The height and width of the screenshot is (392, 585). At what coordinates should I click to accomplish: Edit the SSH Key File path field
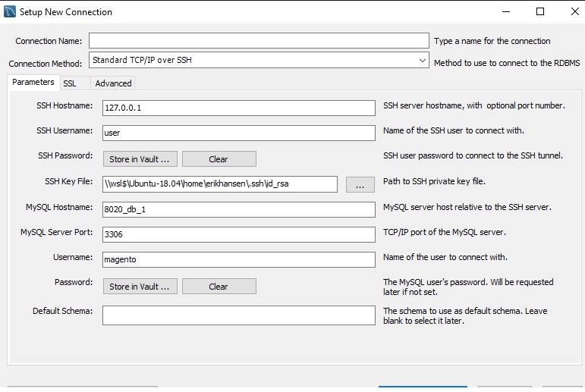(x=220, y=184)
